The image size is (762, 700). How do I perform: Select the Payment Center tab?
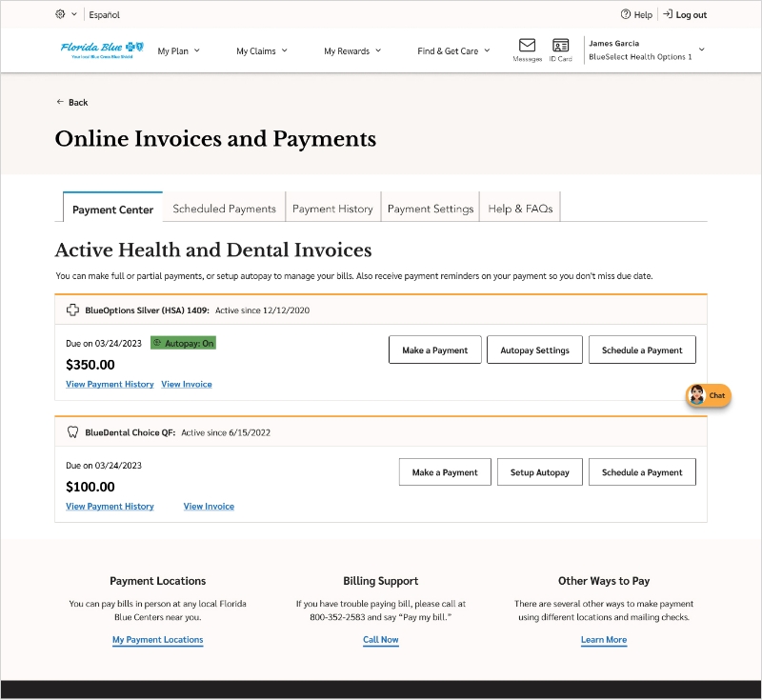[112, 210]
